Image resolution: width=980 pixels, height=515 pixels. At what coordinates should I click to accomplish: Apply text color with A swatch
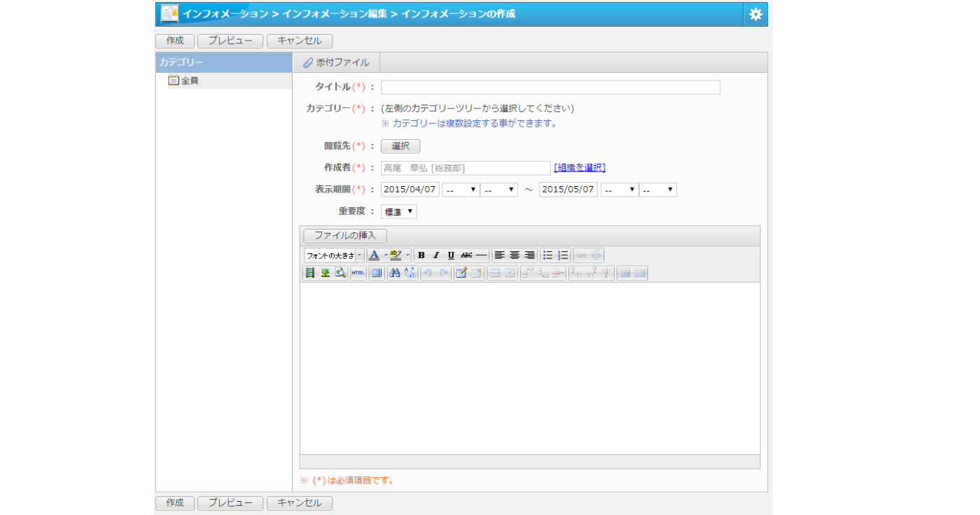click(x=374, y=255)
